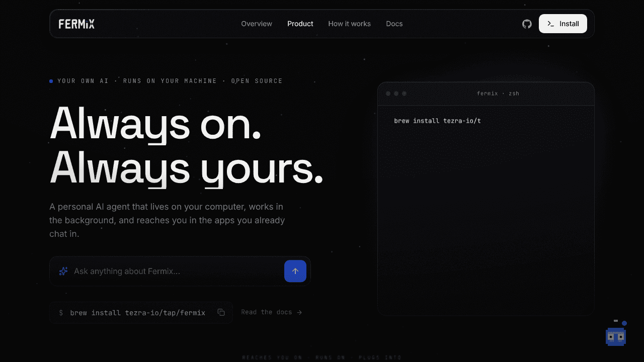This screenshot has height=362, width=644.
Task: Open the Docs nav link
Action: [x=394, y=24]
